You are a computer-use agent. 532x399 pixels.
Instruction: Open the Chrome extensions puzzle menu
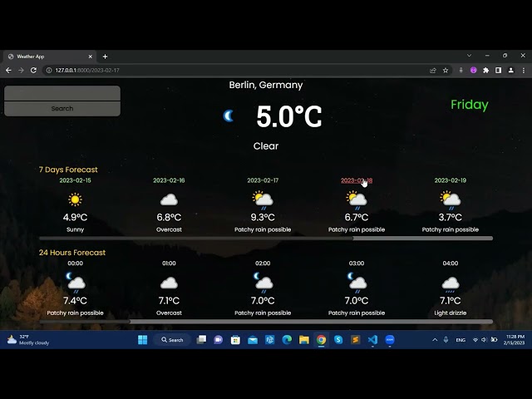(485, 70)
